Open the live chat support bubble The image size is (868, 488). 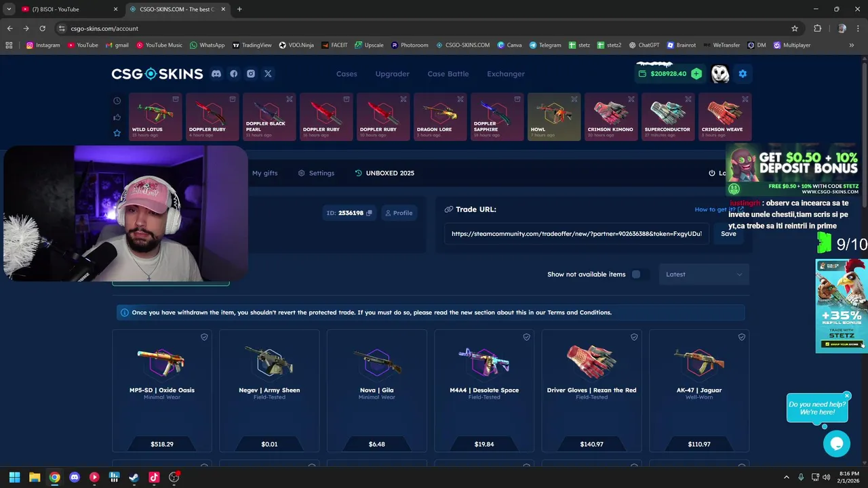tap(837, 443)
